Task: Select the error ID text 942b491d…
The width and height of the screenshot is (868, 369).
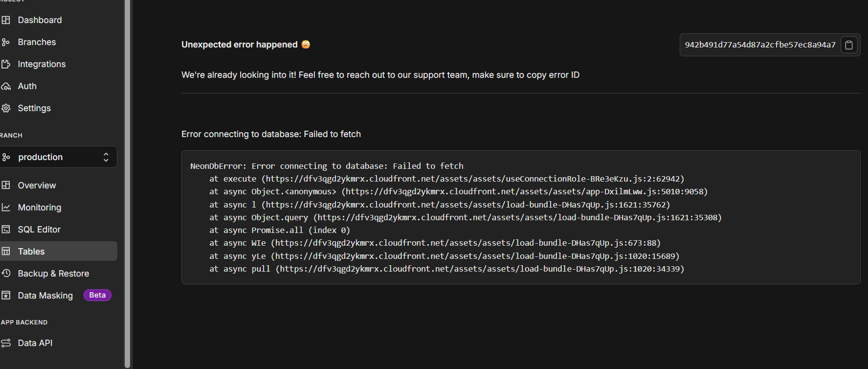Action: tap(760, 45)
